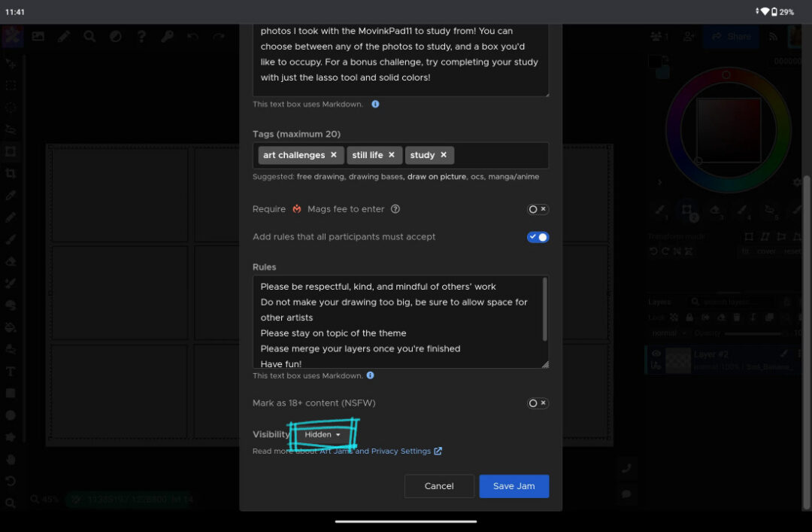Click the Save Jam button
The image size is (812, 532).
(514, 486)
